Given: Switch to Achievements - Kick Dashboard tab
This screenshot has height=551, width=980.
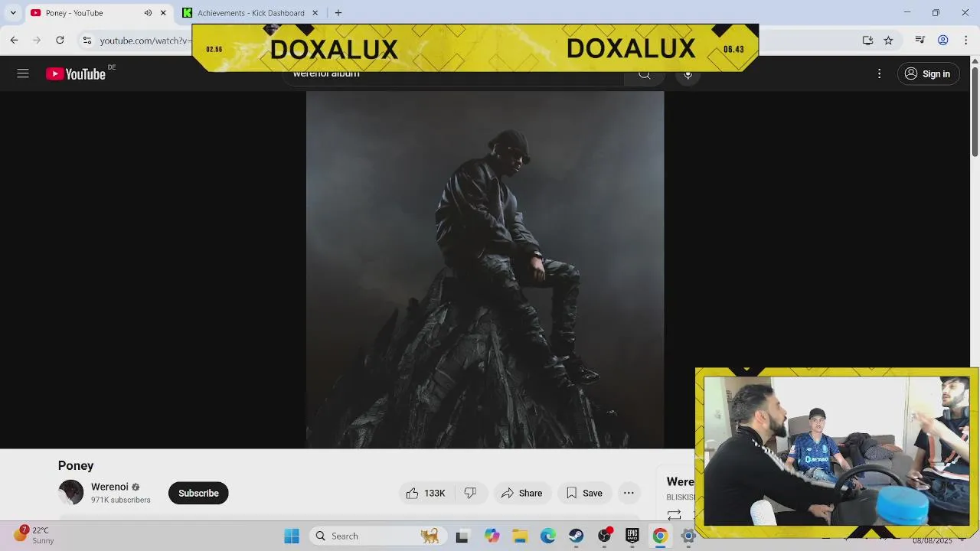Looking at the screenshot, I should 250,13.
